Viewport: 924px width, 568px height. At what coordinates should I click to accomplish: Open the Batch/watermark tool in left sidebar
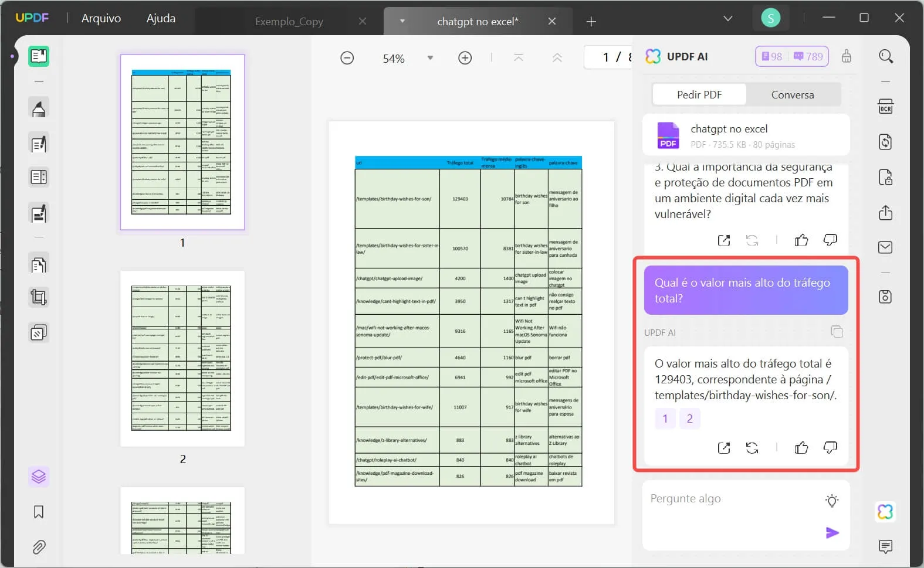point(39,333)
